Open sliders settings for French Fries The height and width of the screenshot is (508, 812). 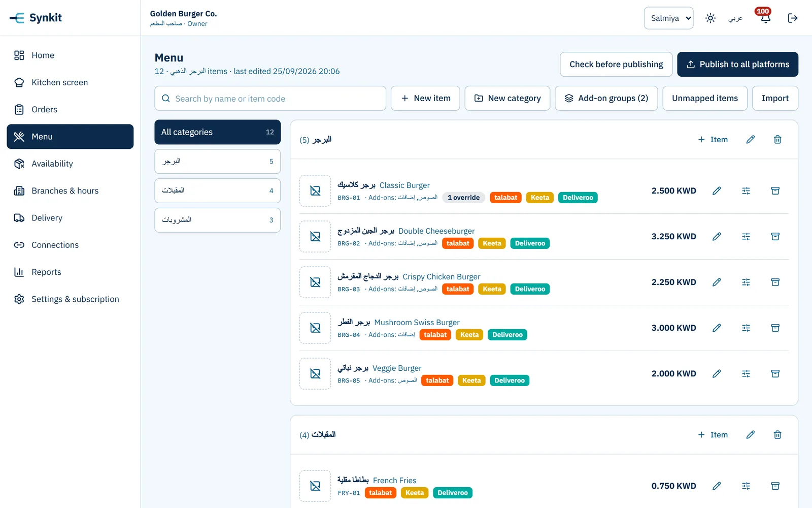(x=746, y=486)
